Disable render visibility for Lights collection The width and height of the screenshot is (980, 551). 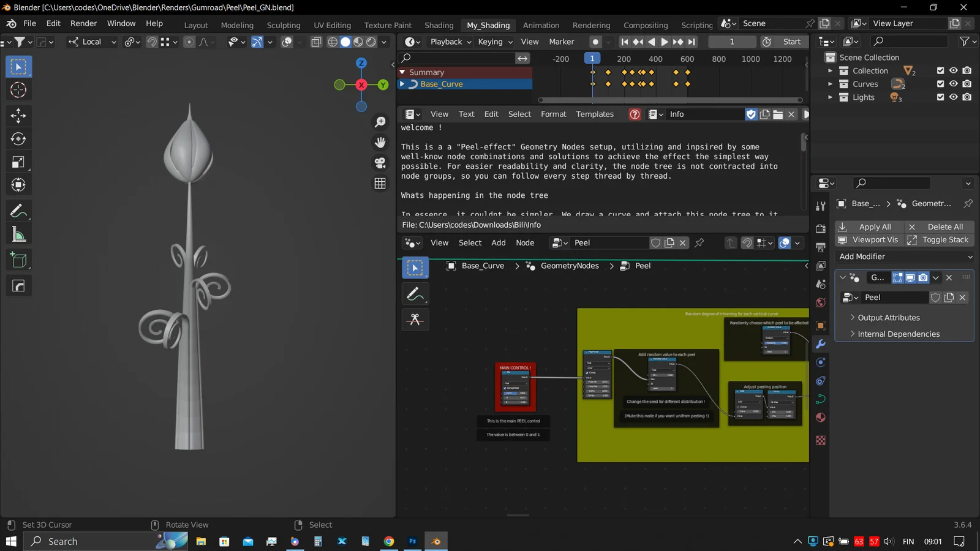967,97
